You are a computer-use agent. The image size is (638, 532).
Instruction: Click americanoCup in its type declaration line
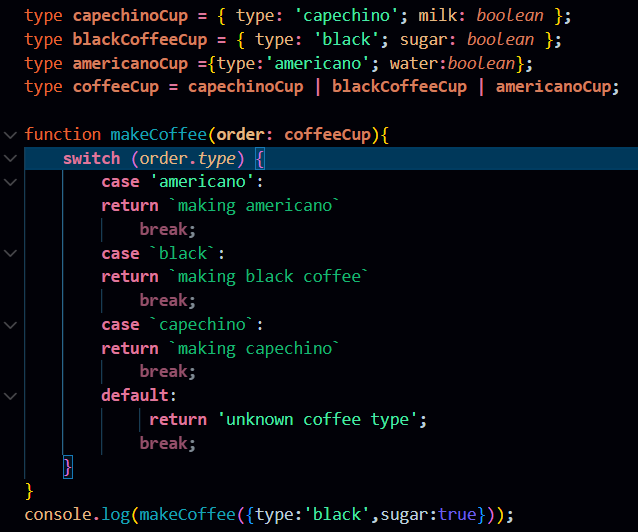[130, 64]
